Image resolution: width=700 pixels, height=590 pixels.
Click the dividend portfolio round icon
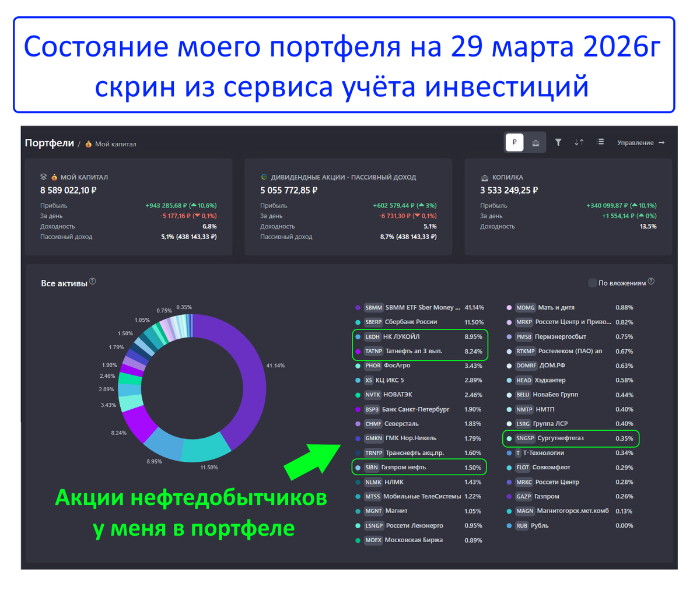point(264,177)
